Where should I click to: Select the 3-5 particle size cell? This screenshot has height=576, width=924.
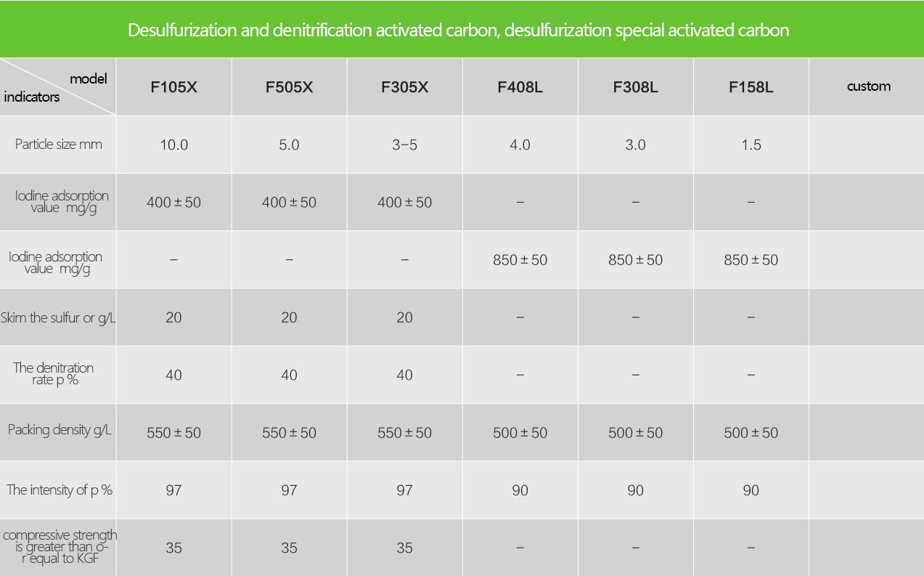404,145
